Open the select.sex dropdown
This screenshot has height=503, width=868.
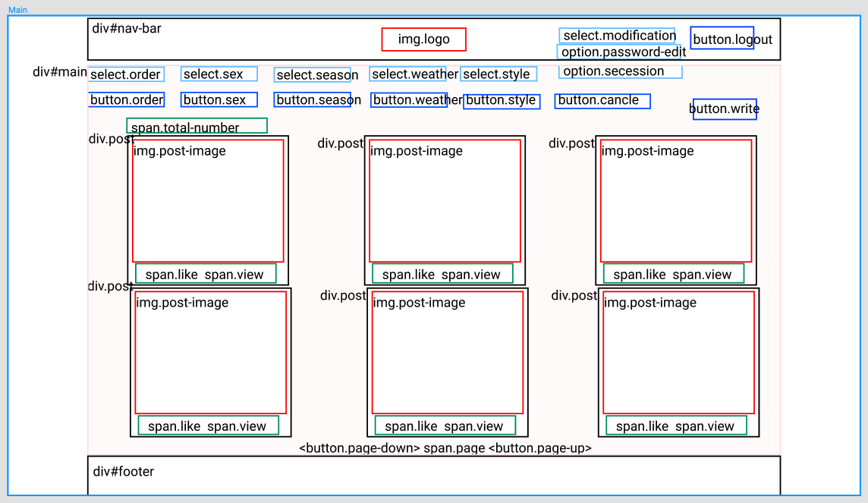click(219, 74)
